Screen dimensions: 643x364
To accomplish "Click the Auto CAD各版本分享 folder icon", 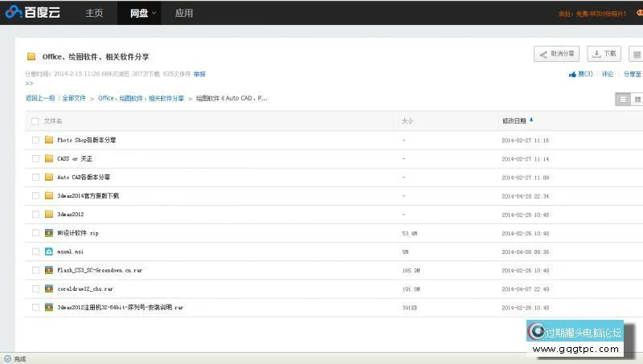I will tap(49, 177).
